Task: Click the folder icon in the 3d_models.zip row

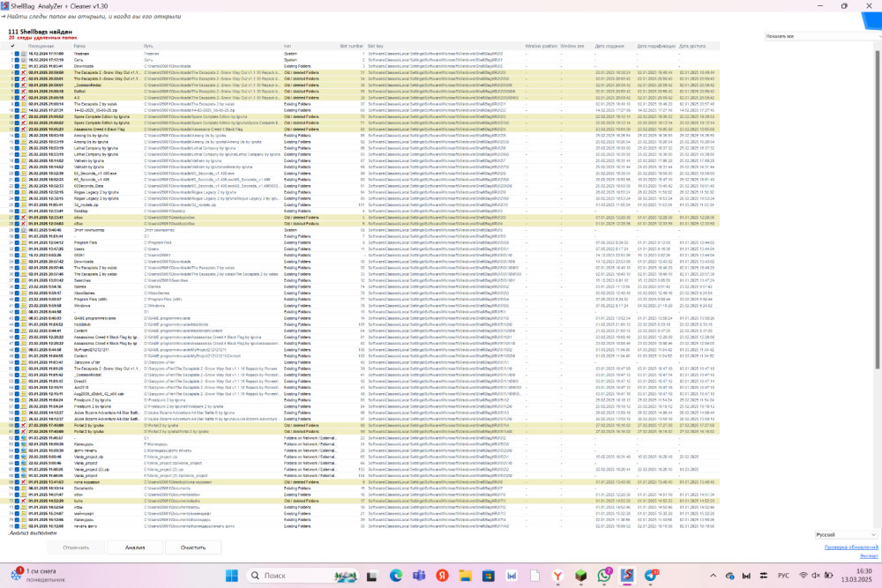Action: pyautogui.click(x=23, y=205)
